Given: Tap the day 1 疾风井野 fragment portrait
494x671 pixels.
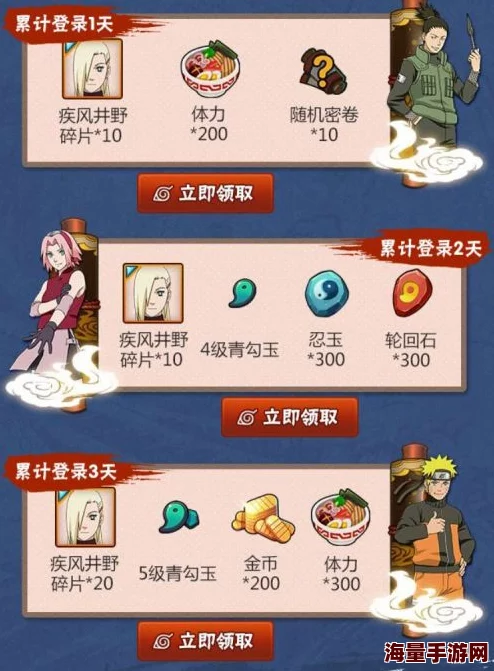Looking at the screenshot, I should pyautogui.click(x=92, y=69).
